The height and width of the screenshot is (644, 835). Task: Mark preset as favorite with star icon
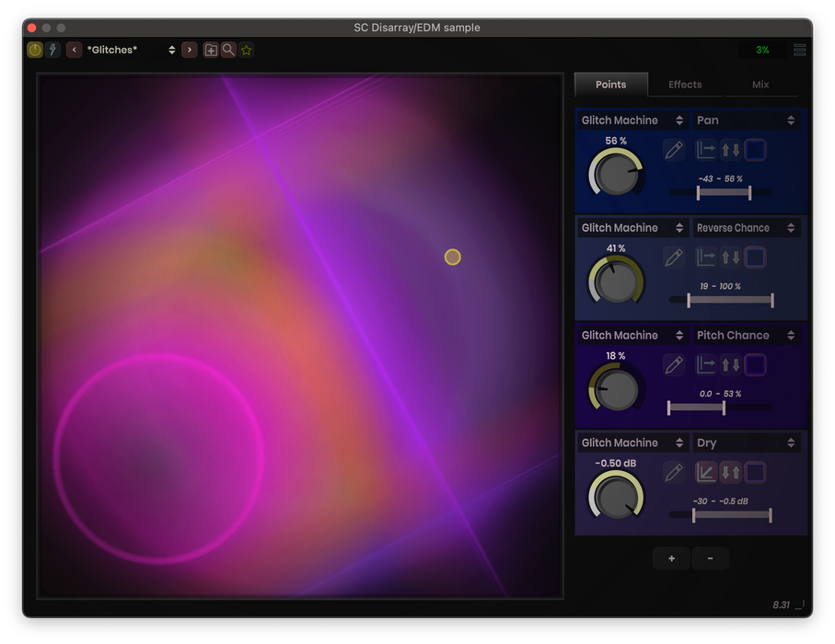coord(247,50)
